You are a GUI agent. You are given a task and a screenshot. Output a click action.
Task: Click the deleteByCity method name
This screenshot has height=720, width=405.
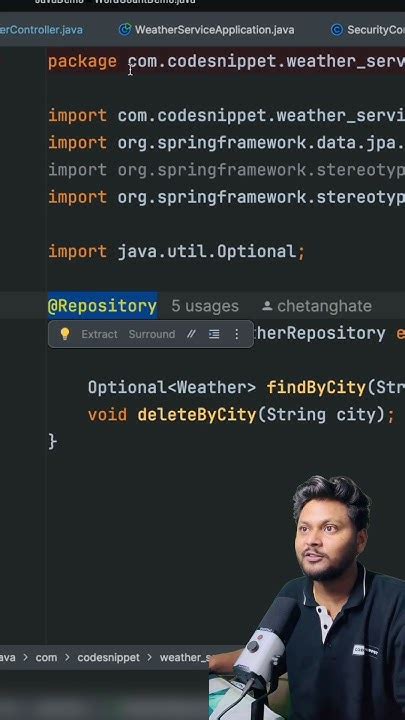(x=197, y=415)
